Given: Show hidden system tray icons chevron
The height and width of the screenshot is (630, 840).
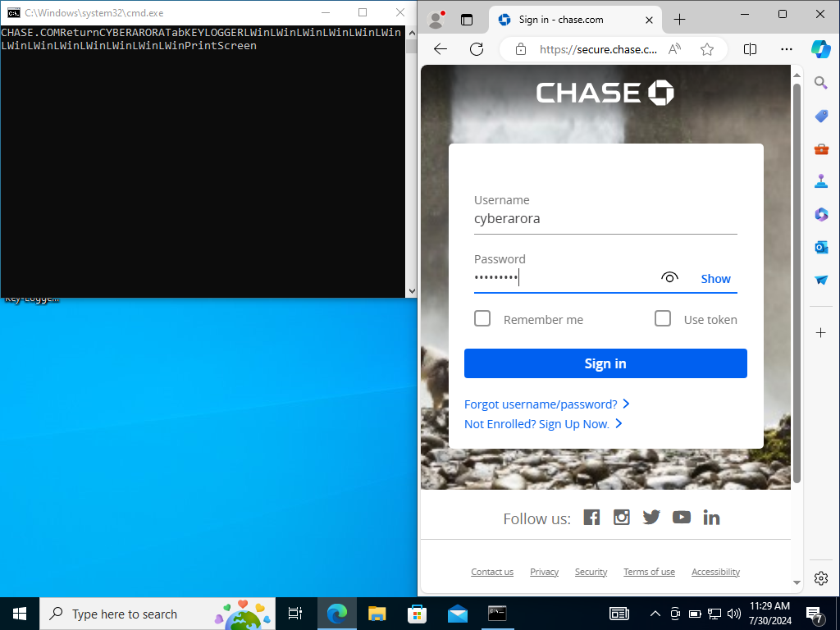Looking at the screenshot, I should pyautogui.click(x=655, y=614).
